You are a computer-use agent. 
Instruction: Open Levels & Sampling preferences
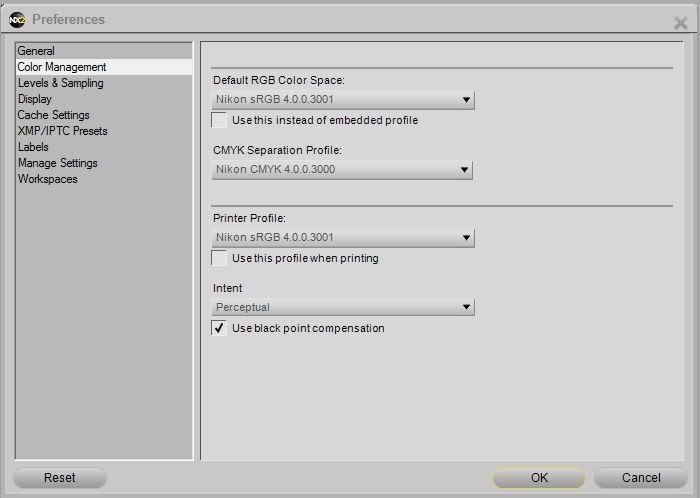pos(60,83)
